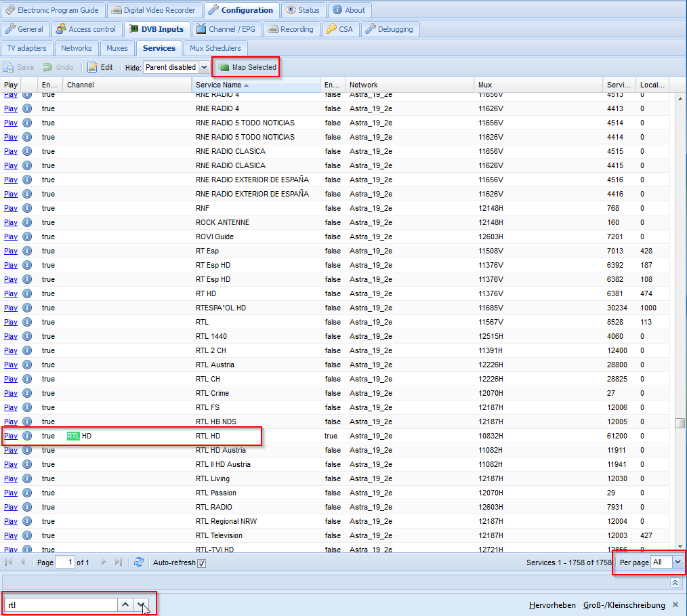Sort by the Mux column header
687x616 pixels.
coord(538,85)
